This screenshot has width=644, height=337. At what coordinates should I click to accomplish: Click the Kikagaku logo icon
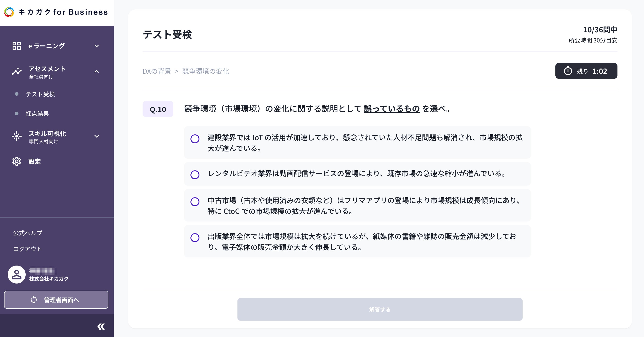[9, 12]
